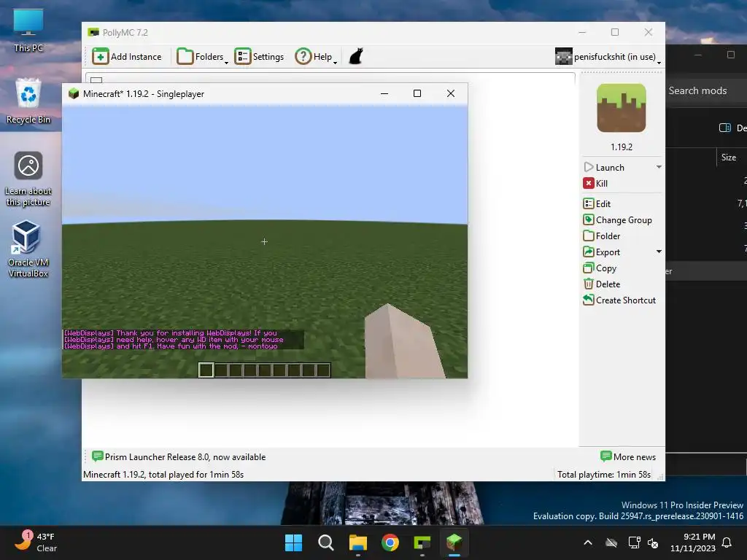Open weather widget showing 43°F

(x=35, y=542)
